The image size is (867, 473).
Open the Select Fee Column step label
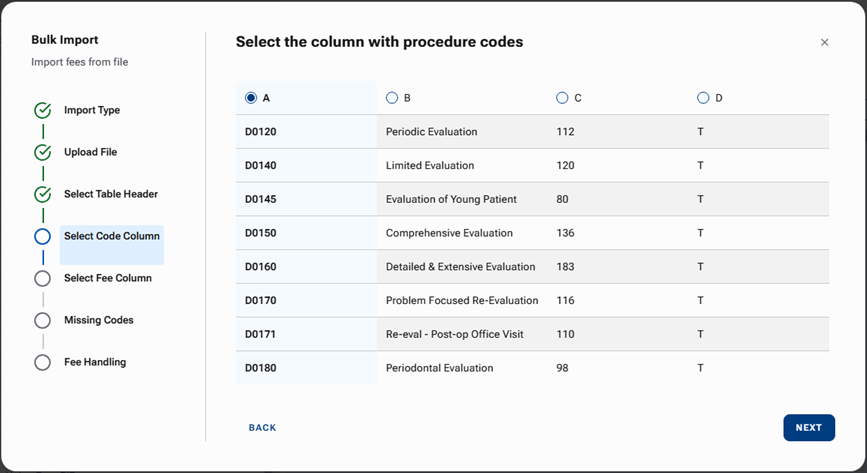click(x=108, y=278)
